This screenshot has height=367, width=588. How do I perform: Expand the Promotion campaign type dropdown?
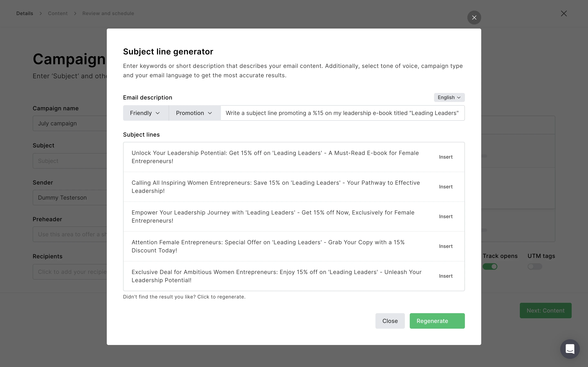(194, 113)
